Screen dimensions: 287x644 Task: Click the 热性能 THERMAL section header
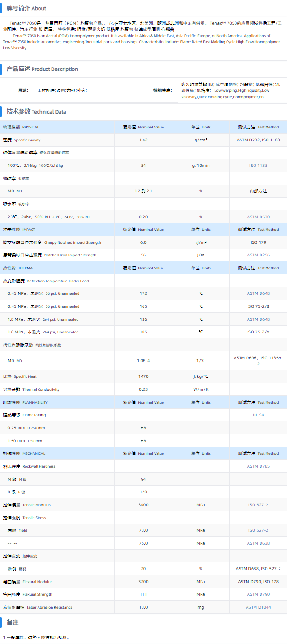pyautogui.click(x=19, y=268)
